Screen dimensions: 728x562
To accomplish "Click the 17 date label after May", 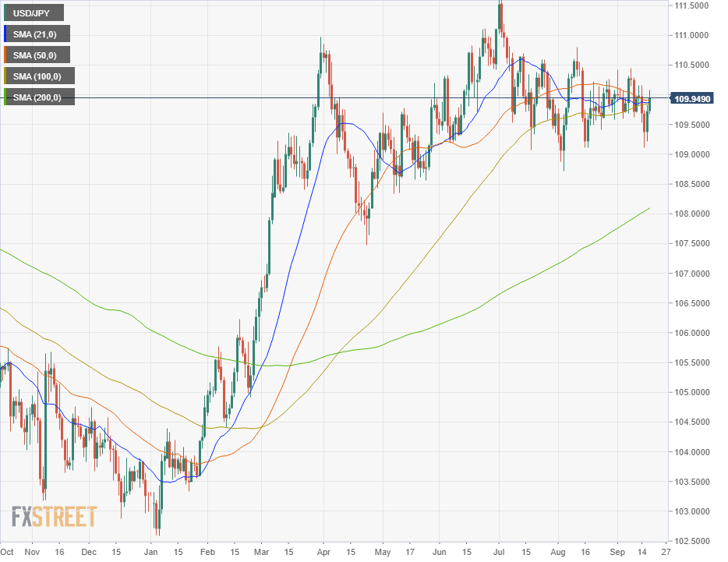I will pyautogui.click(x=410, y=552).
